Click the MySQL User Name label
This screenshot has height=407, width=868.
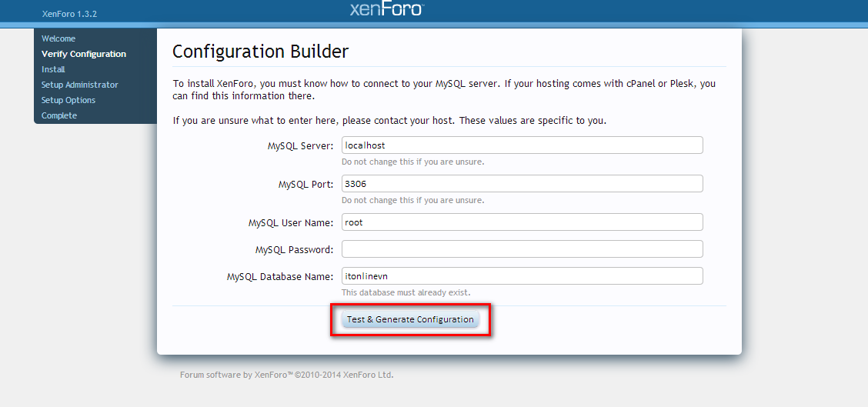pyautogui.click(x=290, y=223)
